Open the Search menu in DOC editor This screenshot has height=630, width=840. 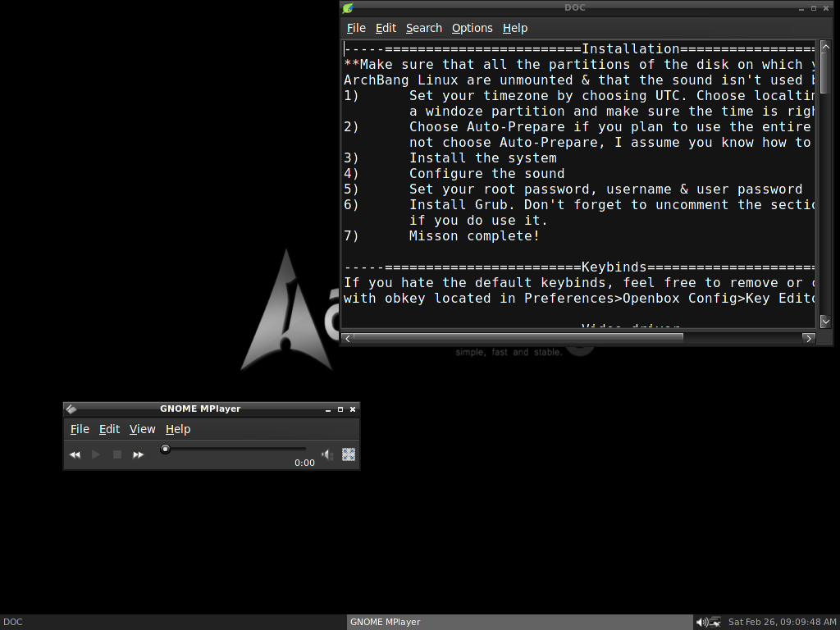pyautogui.click(x=424, y=28)
